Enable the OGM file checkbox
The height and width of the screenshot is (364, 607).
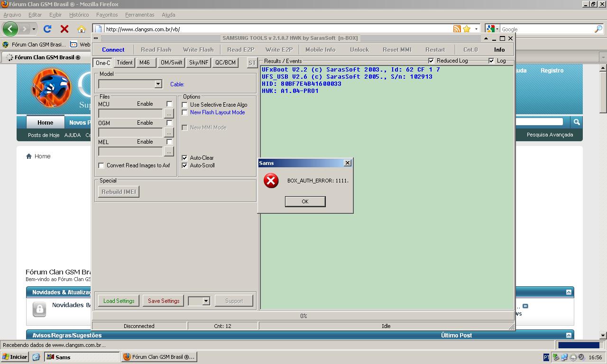point(169,123)
